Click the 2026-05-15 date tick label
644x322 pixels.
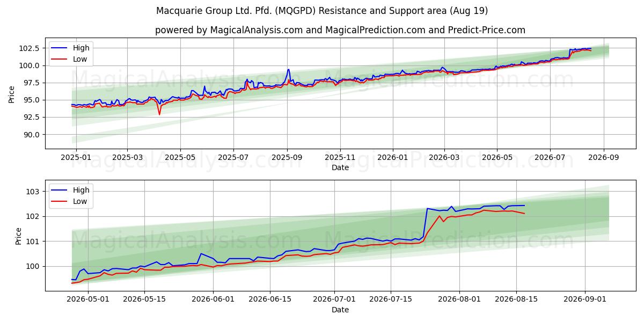(144, 299)
